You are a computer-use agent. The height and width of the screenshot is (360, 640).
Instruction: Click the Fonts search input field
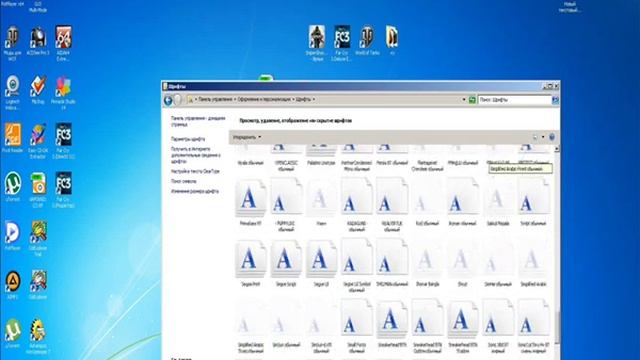tap(515, 100)
